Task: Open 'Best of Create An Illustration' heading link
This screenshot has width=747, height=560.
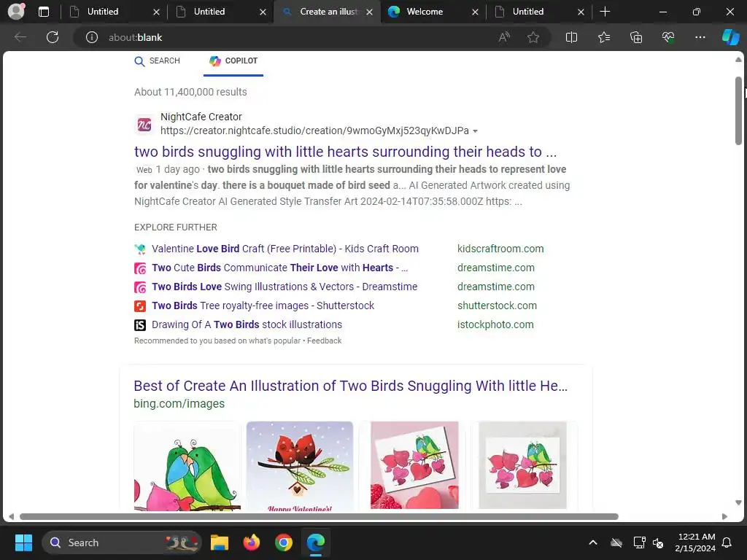Action: (x=351, y=386)
